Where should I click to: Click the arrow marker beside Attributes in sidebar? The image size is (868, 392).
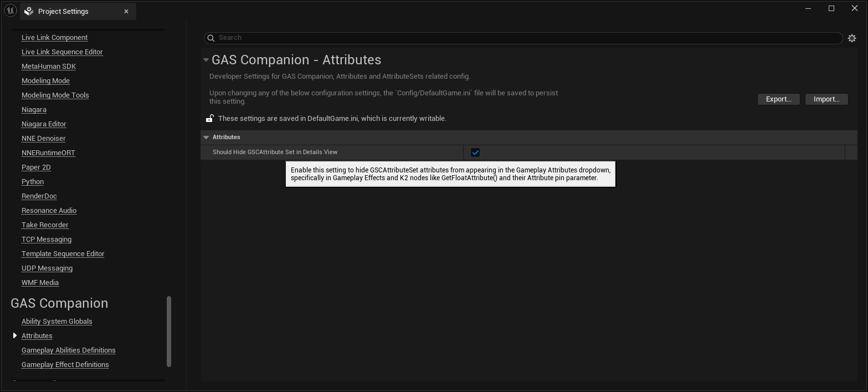pyautogui.click(x=15, y=335)
